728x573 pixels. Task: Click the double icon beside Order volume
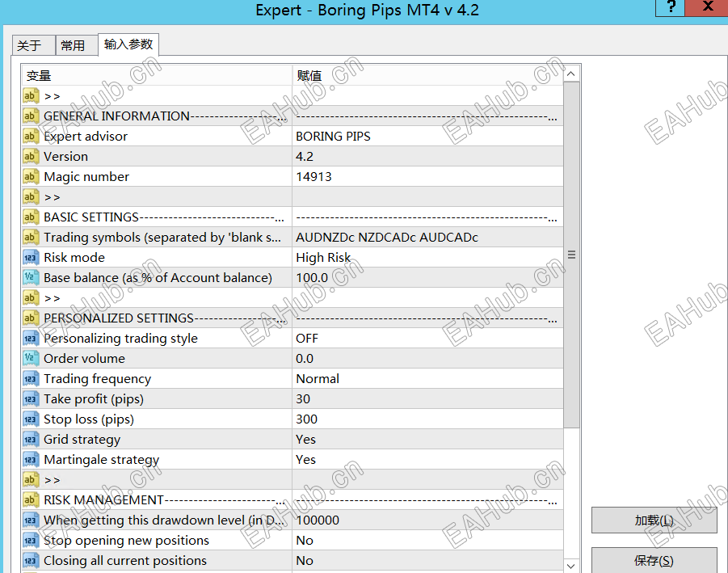click(x=31, y=359)
